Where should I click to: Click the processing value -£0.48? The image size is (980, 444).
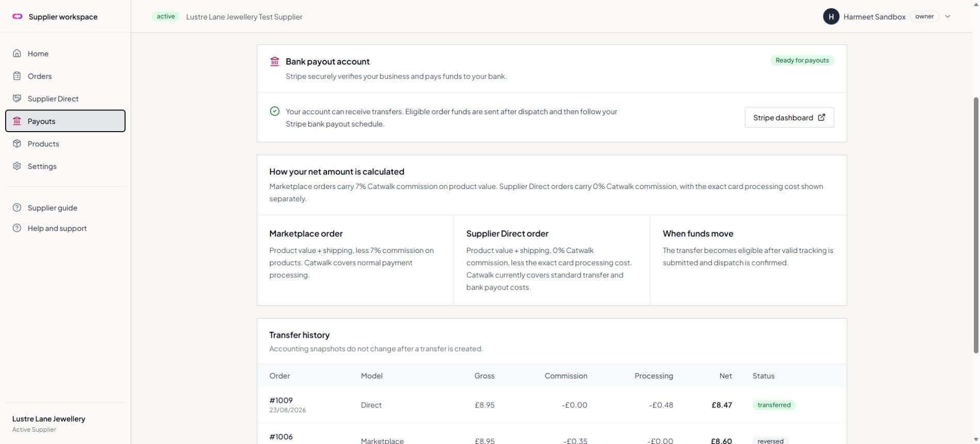(x=661, y=405)
